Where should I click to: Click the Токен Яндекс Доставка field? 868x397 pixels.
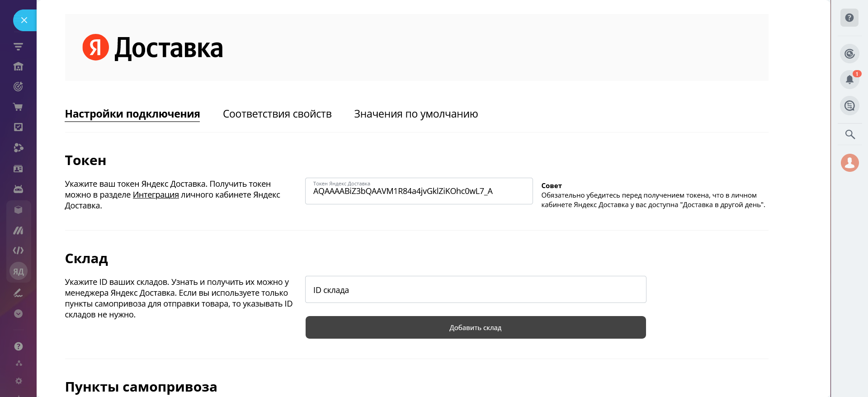click(419, 191)
